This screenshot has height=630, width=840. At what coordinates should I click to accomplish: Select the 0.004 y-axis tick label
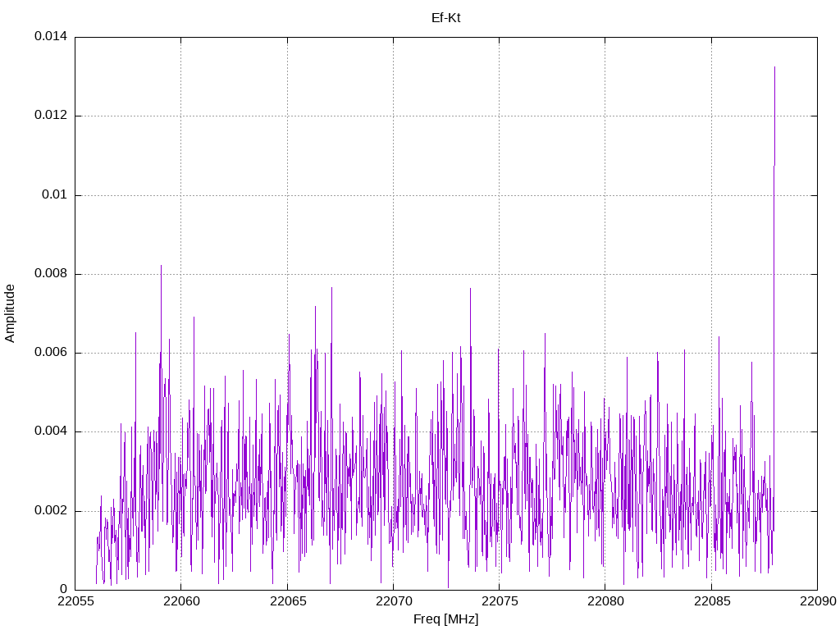point(50,431)
